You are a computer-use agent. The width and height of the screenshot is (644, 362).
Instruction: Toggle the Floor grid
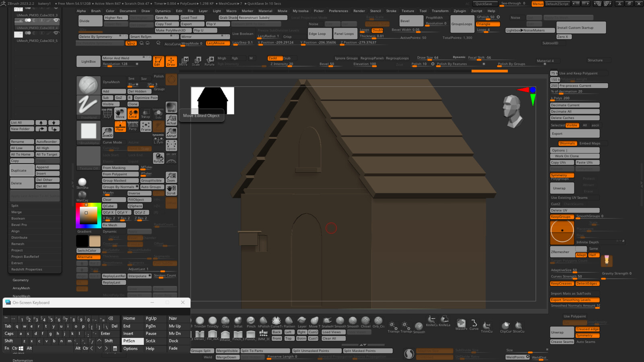pyautogui.click(x=120, y=126)
